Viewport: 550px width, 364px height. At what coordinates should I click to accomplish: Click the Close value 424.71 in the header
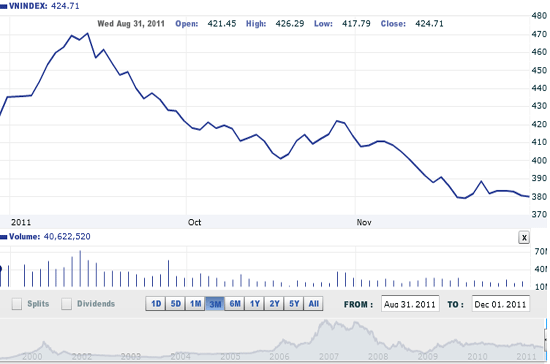tap(429, 24)
